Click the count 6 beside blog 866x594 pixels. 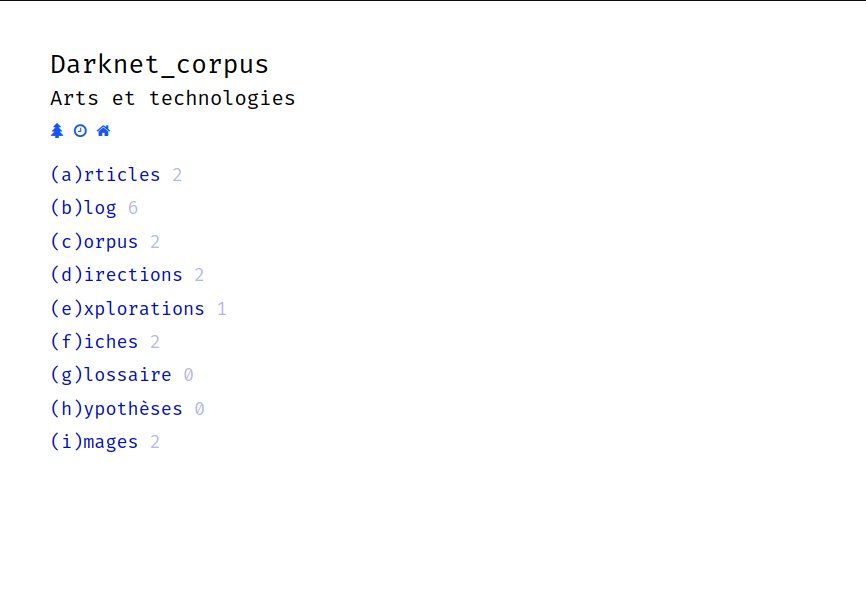tap(133, 208)
